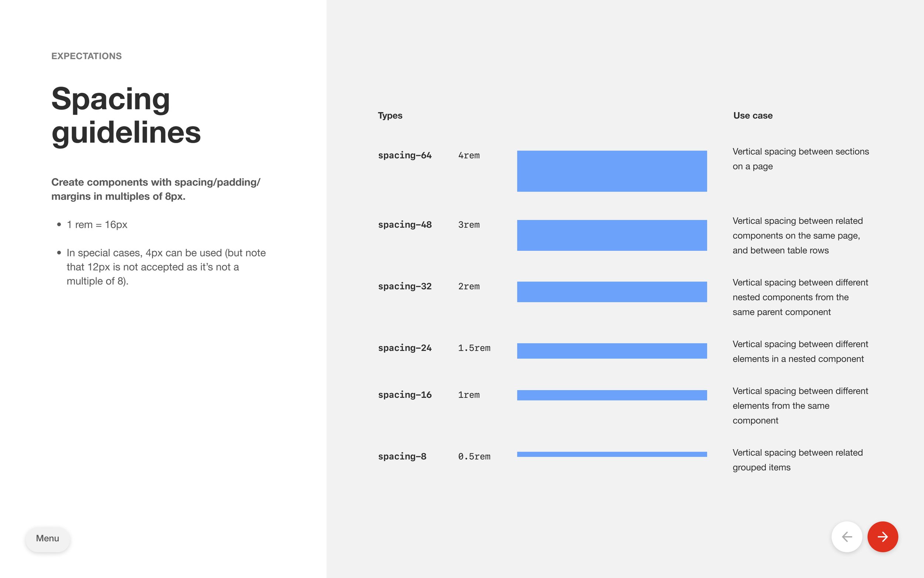Click the spacing-8 label
This screenshot has height=578, width=924.
pyautogui.click(x=402, y=456)
